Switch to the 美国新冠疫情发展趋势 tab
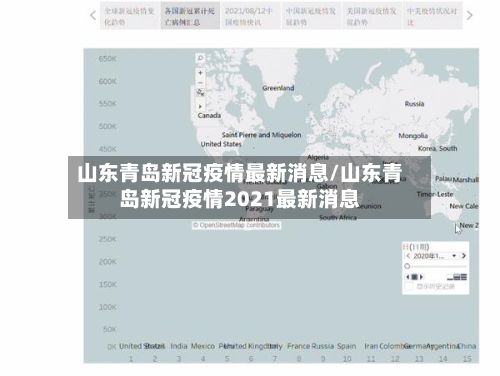The height and width of the screenshot is (376, 500). pyautogui.click(x=372, y=16)
